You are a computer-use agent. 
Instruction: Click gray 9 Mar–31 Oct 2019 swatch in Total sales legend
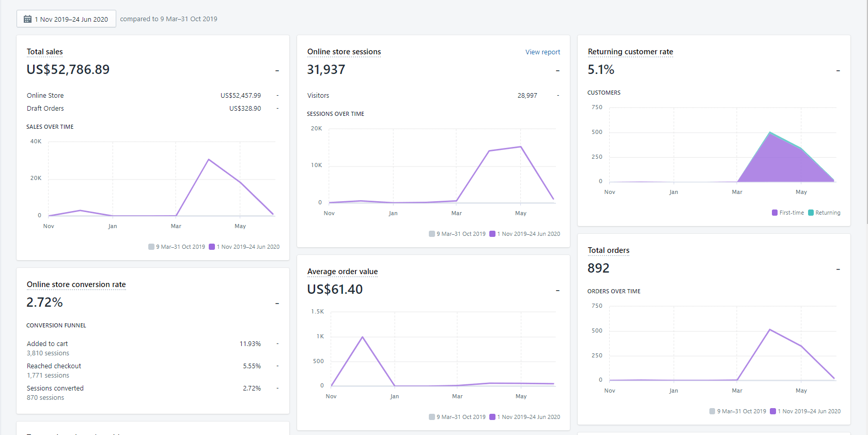tap(151, 247)
